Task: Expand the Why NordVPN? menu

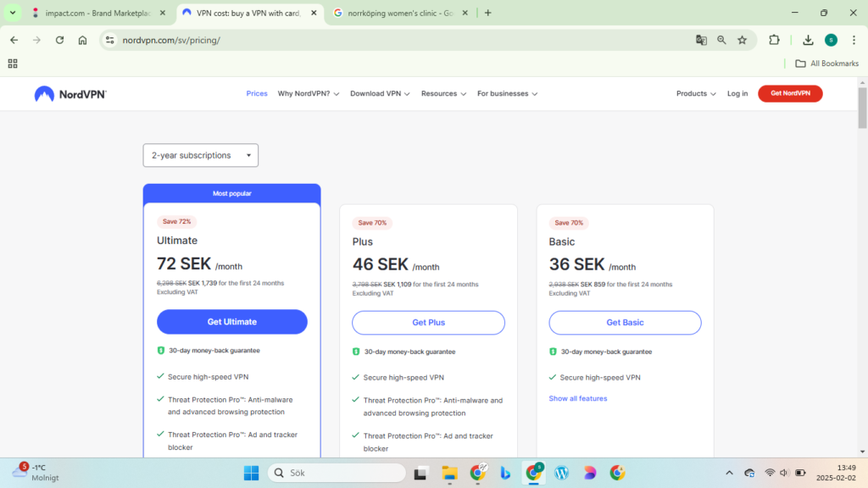Action: point(309,93)
